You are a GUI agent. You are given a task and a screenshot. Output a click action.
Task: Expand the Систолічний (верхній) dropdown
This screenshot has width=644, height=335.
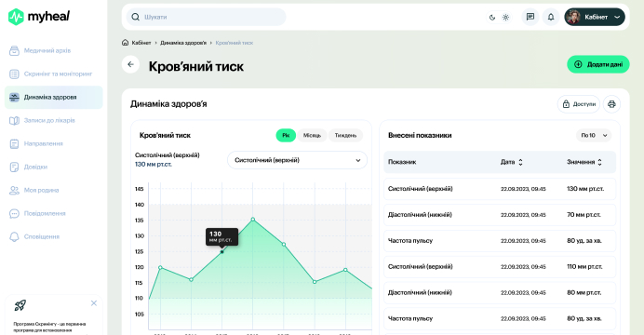click(297, 160)
